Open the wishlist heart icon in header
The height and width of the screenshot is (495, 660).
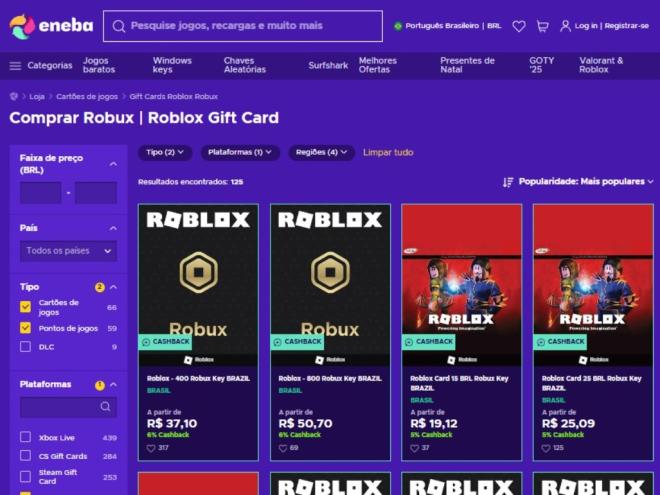click(x=519, y=26)
